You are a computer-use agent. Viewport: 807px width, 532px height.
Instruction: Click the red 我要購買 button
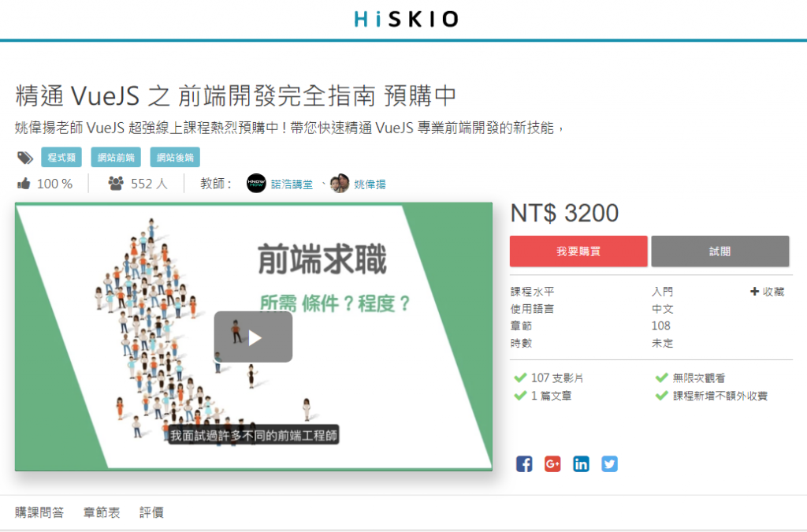(x=578, y=251)
